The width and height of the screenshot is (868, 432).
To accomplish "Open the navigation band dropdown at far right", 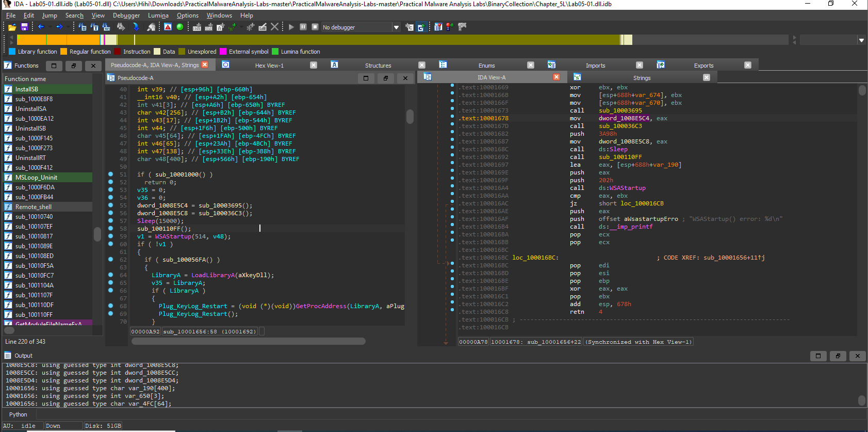I will [x=861, y=40].
